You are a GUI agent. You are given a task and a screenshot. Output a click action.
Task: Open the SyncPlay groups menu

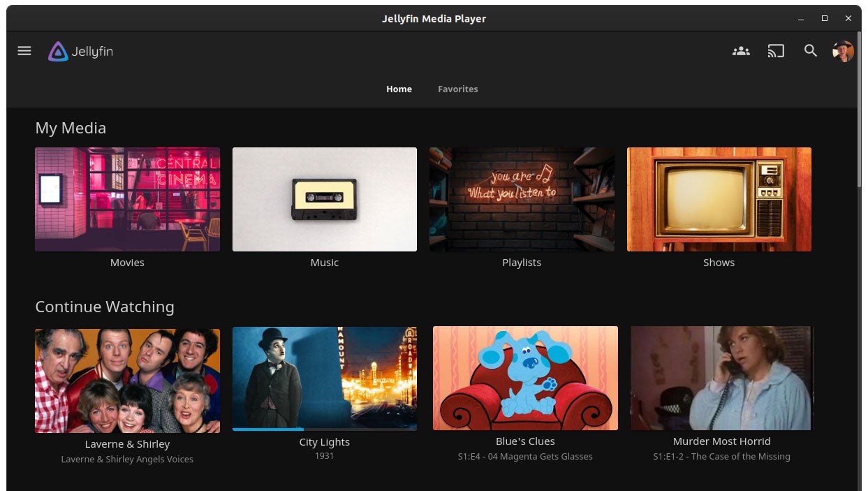[x=741, y=50]
